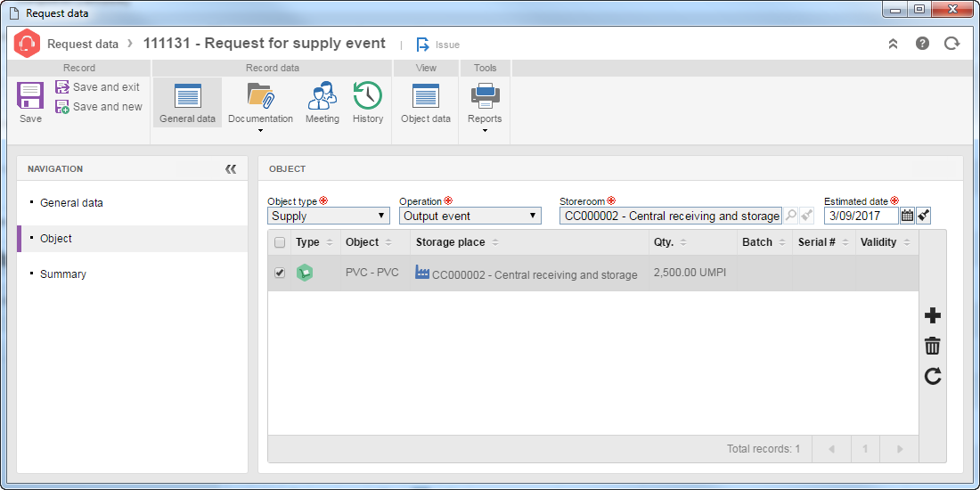
Task: Expand the Documentation dropdown arrow
Action: (x=261, y=131)
